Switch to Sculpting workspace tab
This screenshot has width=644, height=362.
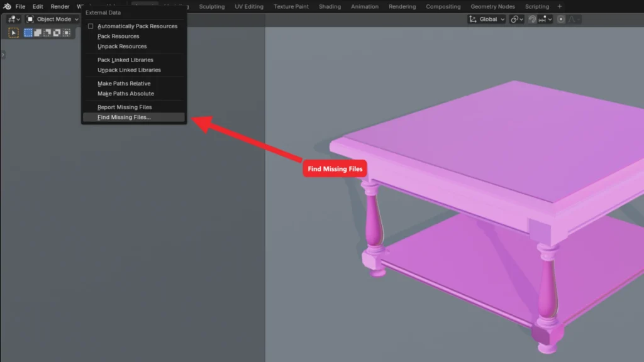pos(212,6)
